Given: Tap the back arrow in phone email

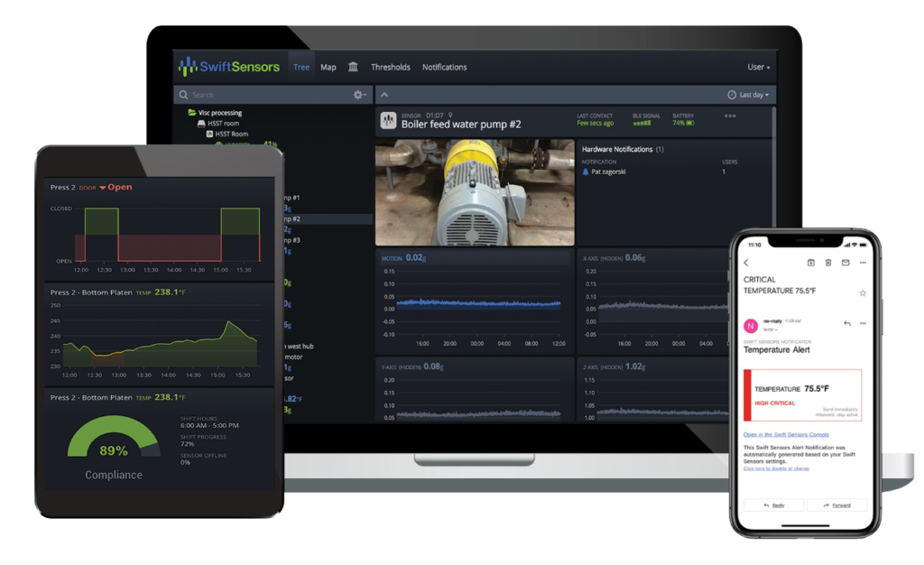Looking at the screenshot, I should (746, 263).
